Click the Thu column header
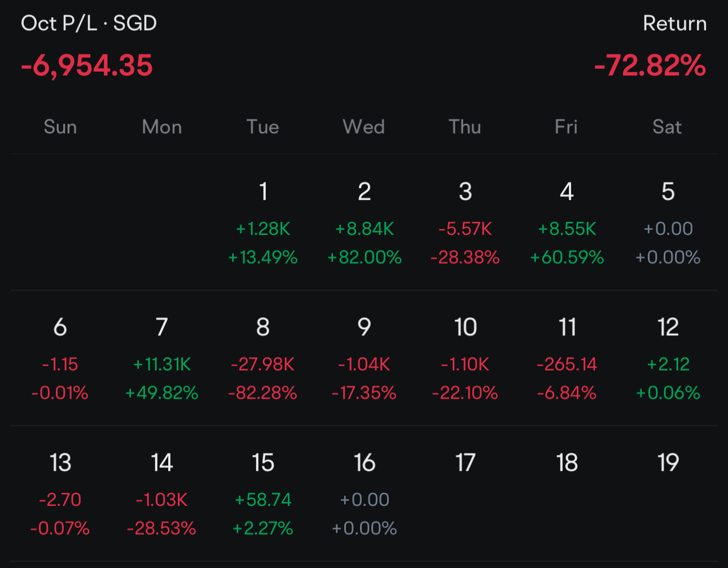The image size is (728, 568). click(465, 126)
